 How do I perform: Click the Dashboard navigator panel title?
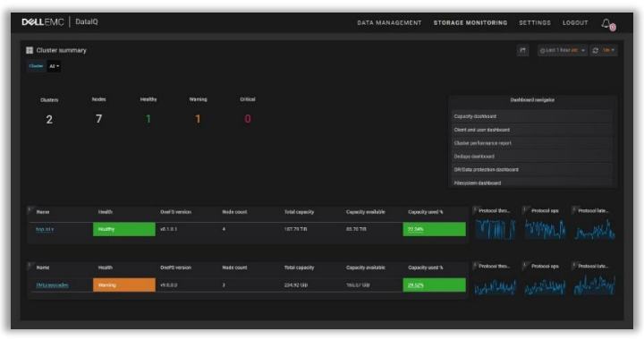click(532, 100)
